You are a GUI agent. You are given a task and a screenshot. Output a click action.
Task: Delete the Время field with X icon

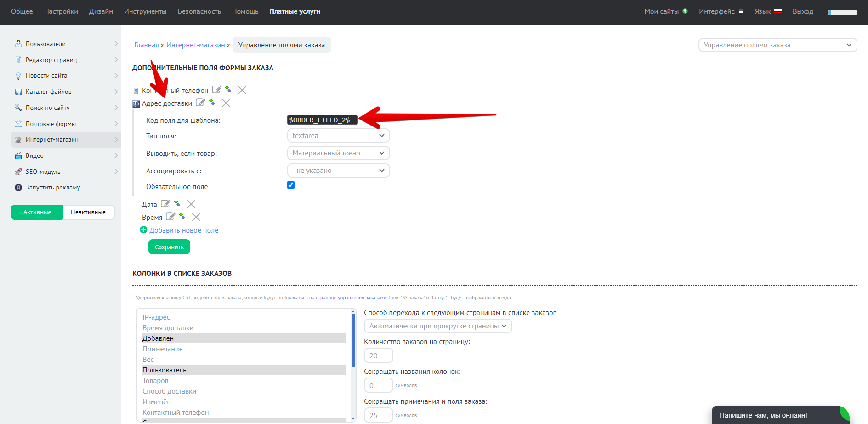coord(196,217)
